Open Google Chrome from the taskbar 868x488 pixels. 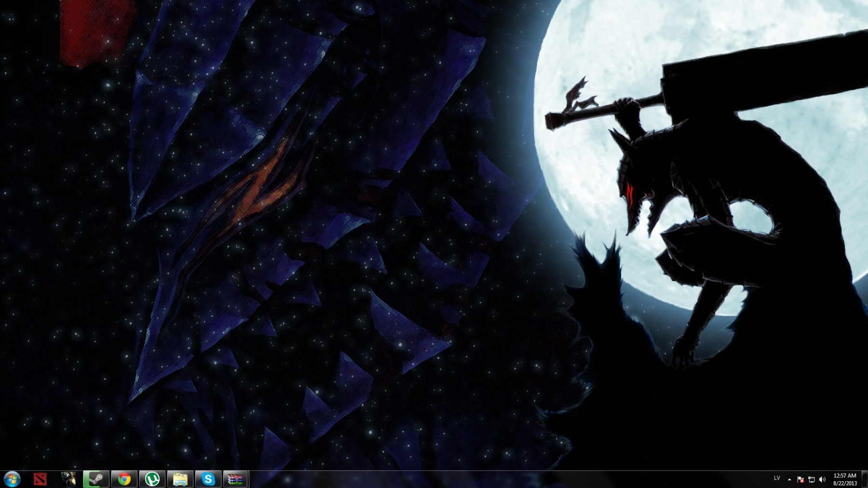[x=124, y=479]
